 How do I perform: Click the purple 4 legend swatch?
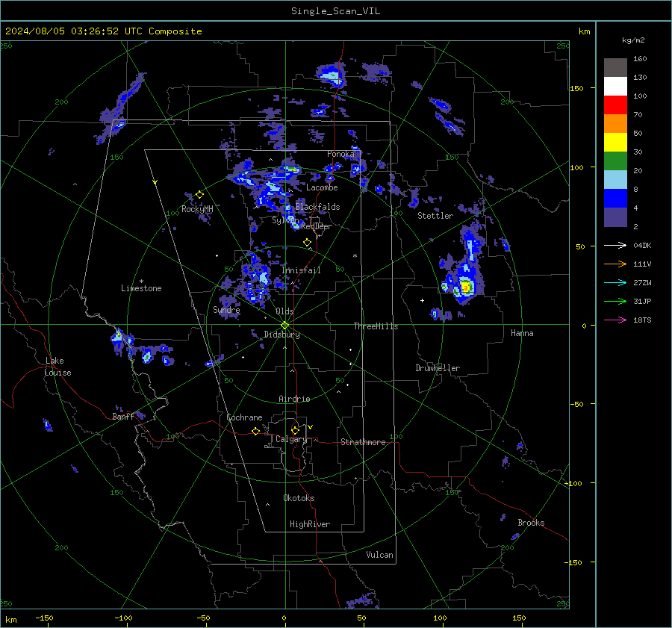point(615,217)
